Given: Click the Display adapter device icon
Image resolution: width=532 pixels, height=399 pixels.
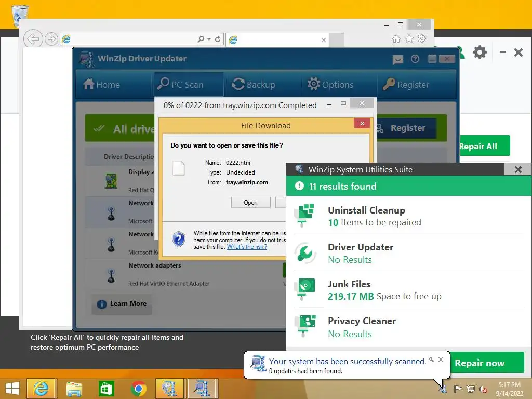Looking at the screenshot, I should (x=111, y=181).
